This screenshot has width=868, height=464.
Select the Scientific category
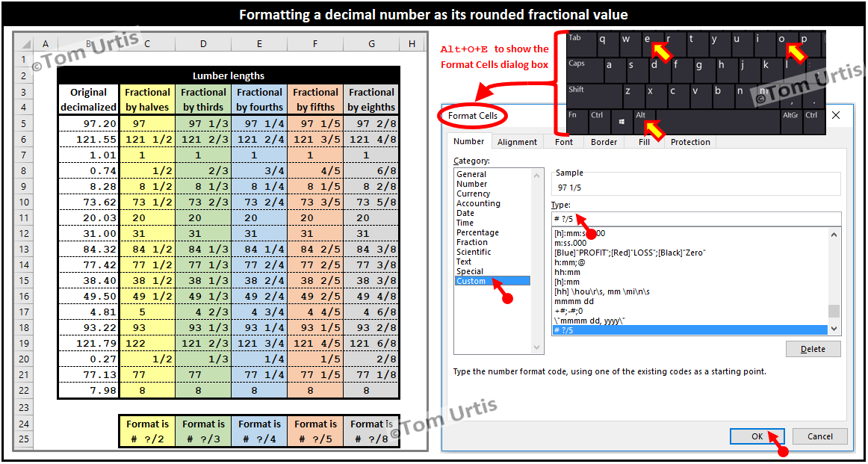pos(474,252)
